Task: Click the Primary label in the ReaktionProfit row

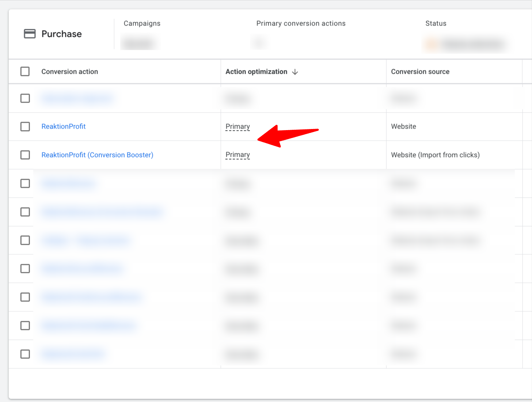Action: click(237, 126)
